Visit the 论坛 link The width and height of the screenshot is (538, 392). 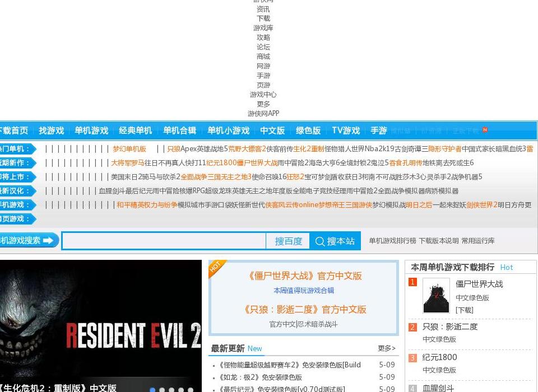pyautogui.click(x=263, y=47)
